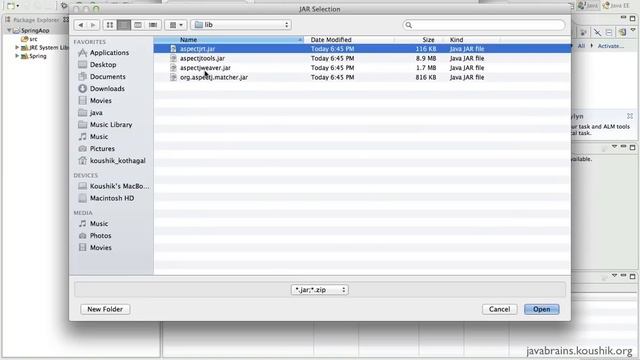Click the 8.9 MB size cell
Screen dimensions: 640x360
[x=426, y=58]
